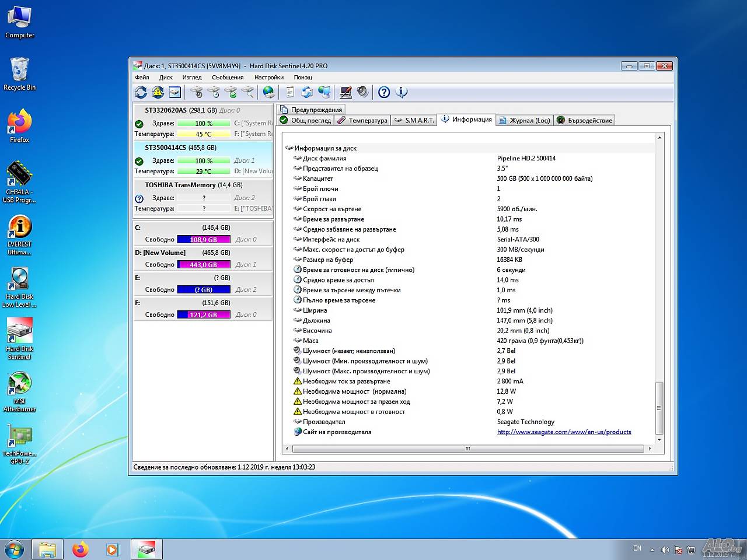Open the Windows Start button
The height and width of the screenshot is (560, 747).
[14, 549]
